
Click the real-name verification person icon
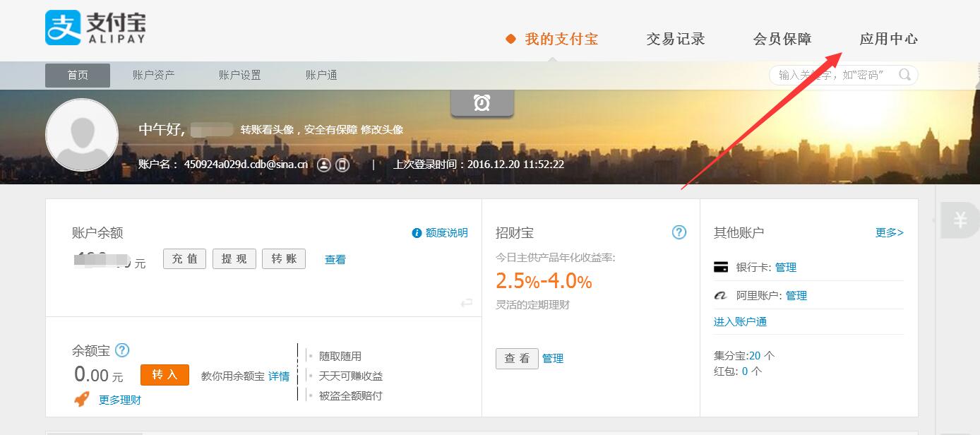323,165
